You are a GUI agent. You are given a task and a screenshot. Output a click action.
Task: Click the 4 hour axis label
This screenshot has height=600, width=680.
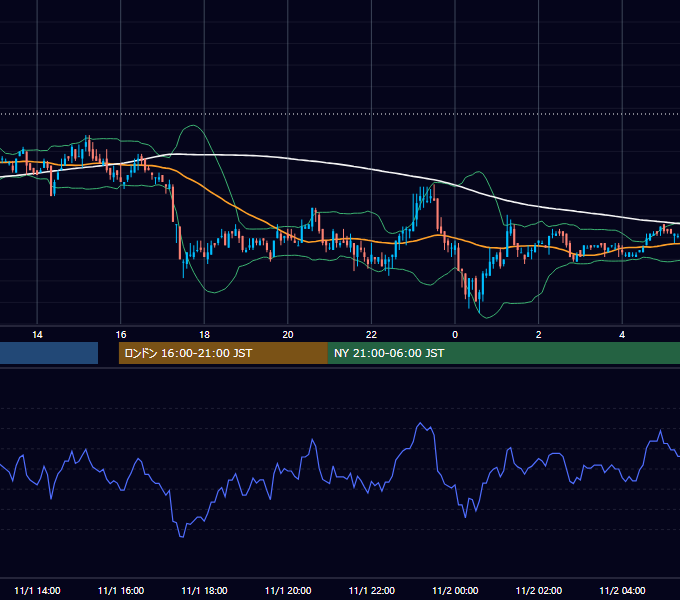[x=622, y=335]
